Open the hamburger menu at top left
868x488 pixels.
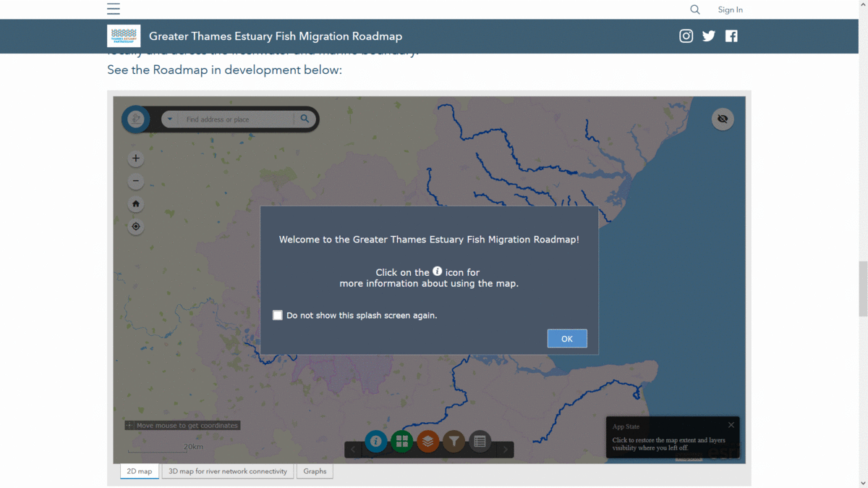(x=114, y=9)
